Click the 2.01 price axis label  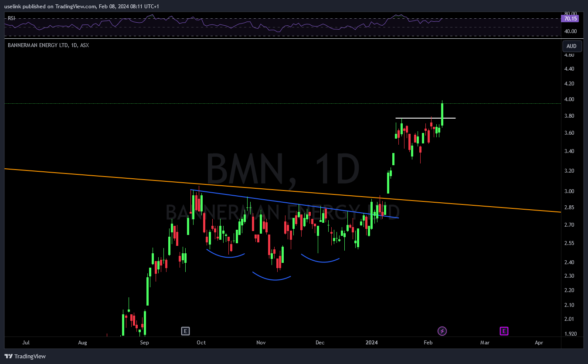coord(569,319)
